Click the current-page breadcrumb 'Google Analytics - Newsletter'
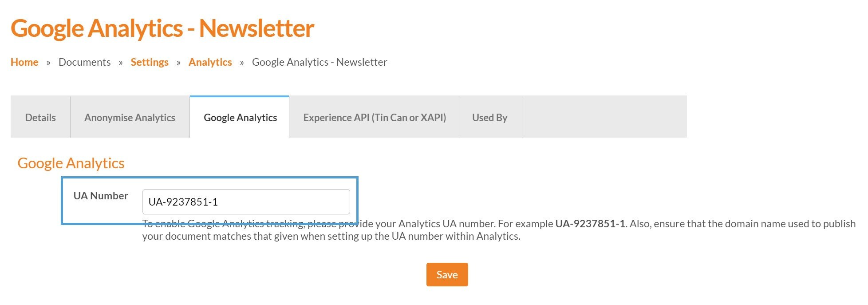This screenshot has width=868, height=305. click(320, 62)
